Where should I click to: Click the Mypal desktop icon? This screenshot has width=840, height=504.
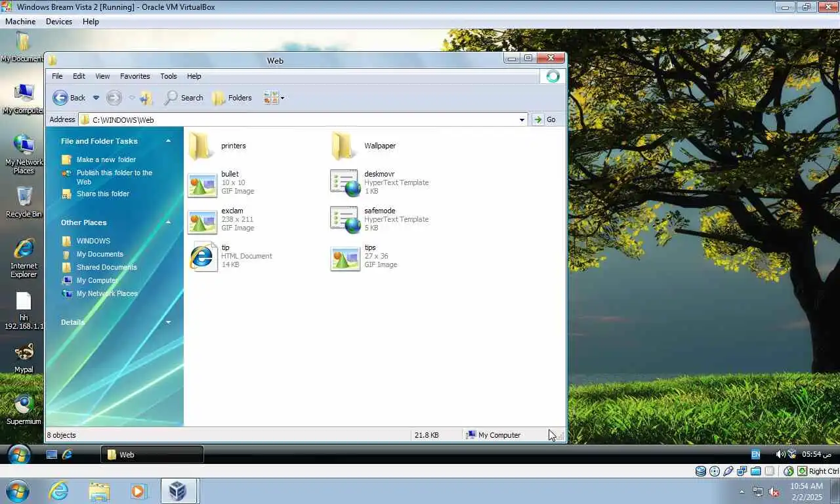pyautogui.click(x=24, y=358)
